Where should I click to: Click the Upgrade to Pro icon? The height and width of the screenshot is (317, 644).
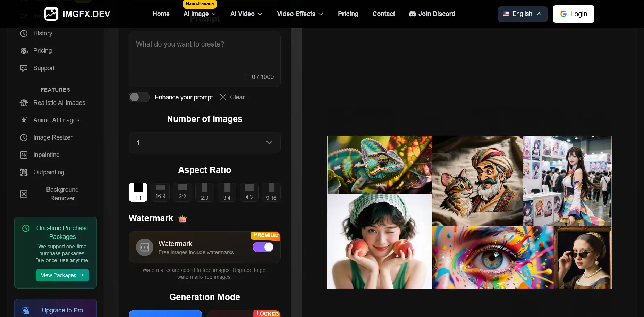pos(26,310)
